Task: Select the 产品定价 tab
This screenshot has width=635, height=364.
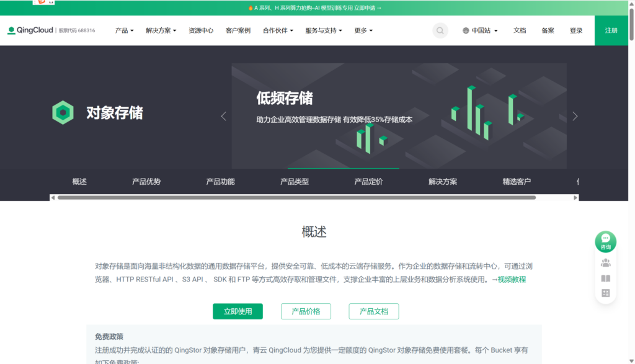Action: pyautogui.click(x=368, y=182)
